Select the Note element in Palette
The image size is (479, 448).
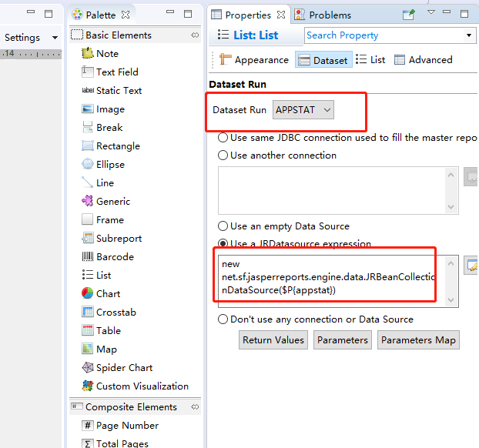[100, 53]
